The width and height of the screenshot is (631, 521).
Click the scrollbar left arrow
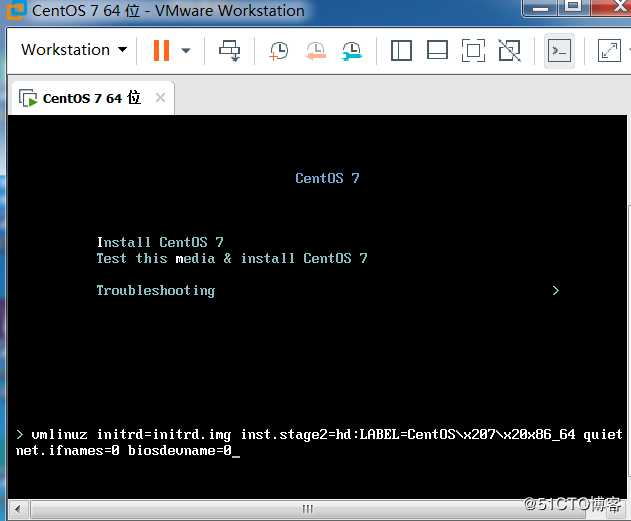pyautogui.click(x=19, y=509)
